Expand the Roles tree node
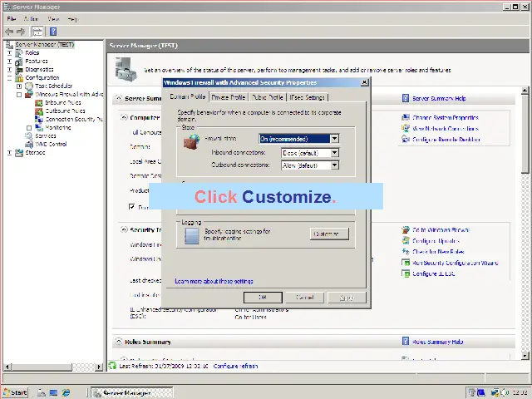The height and width of the screenshot is (399, 532). [9, 53]
